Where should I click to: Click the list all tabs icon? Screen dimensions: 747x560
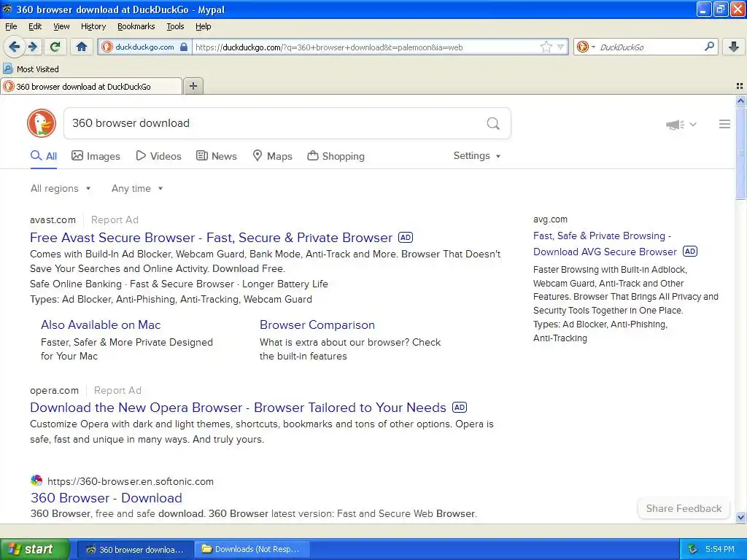click(x=740, y=86)
